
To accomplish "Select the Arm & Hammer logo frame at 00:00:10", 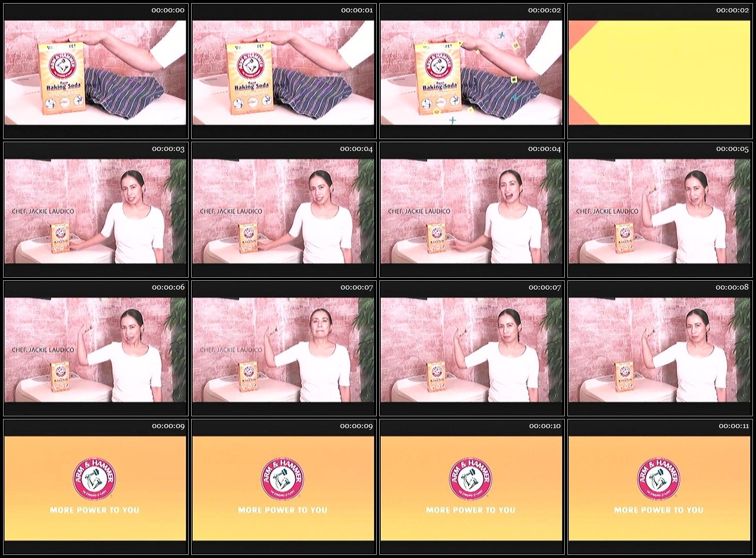I will click(471, 487).
